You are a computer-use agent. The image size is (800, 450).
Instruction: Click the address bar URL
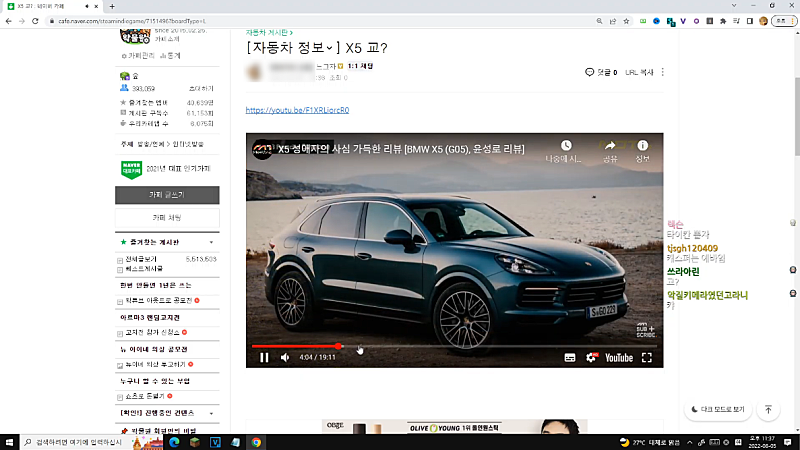point(132,21)
